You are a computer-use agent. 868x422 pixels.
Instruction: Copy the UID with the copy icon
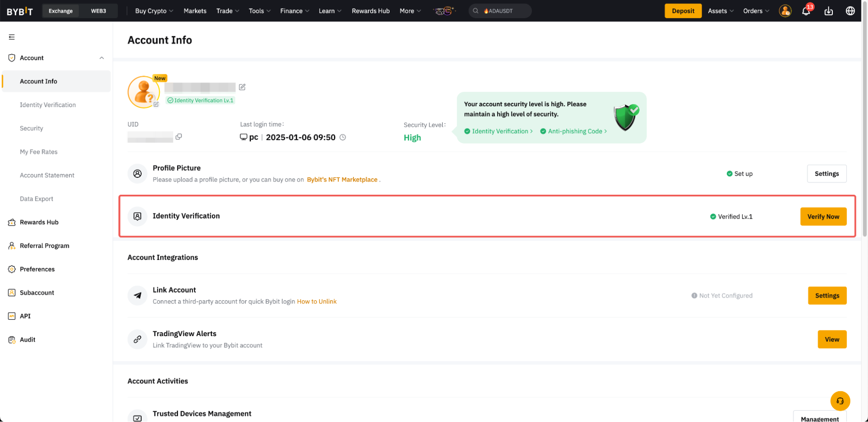178,137
